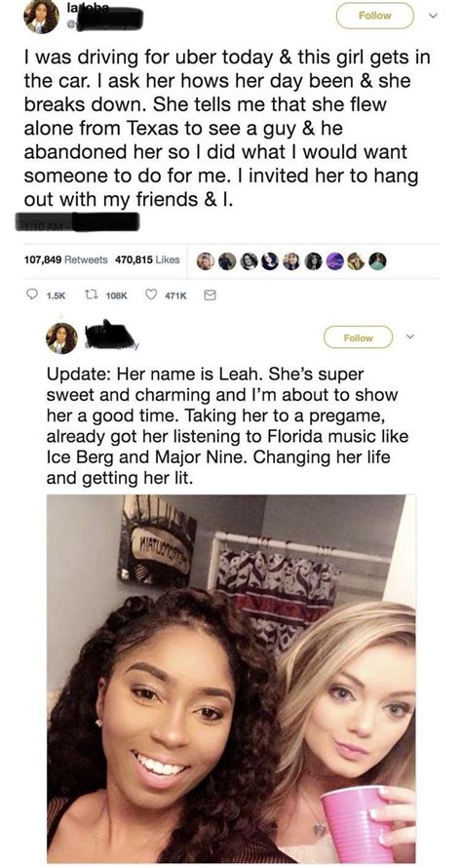This screenshot has width=462, height=868.
Task: Open the 470,815 Likes list
Action: pyautogui.click(x=147, y=259)
